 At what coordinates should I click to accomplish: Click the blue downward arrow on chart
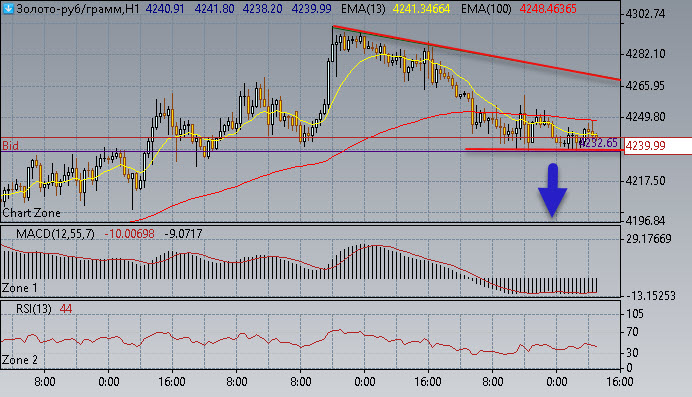(x=553, y=190)
